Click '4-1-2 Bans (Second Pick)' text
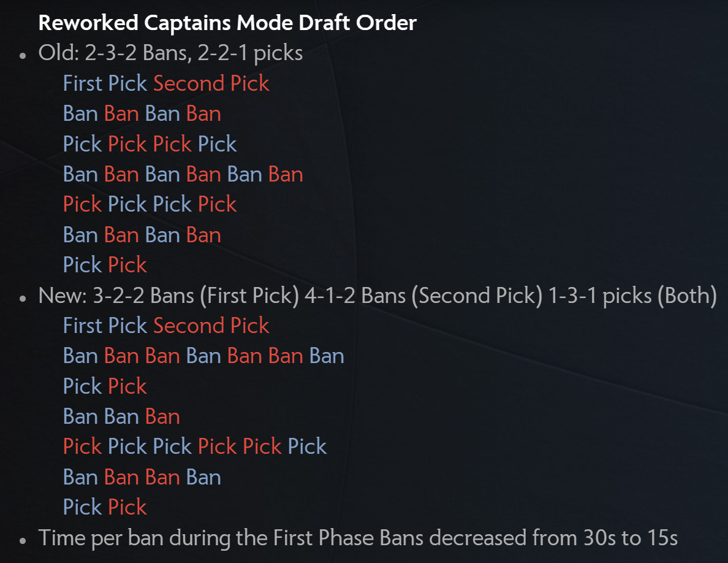Image resolution: width=728 pixels, height=563 pixels. [x=423, y=296]
